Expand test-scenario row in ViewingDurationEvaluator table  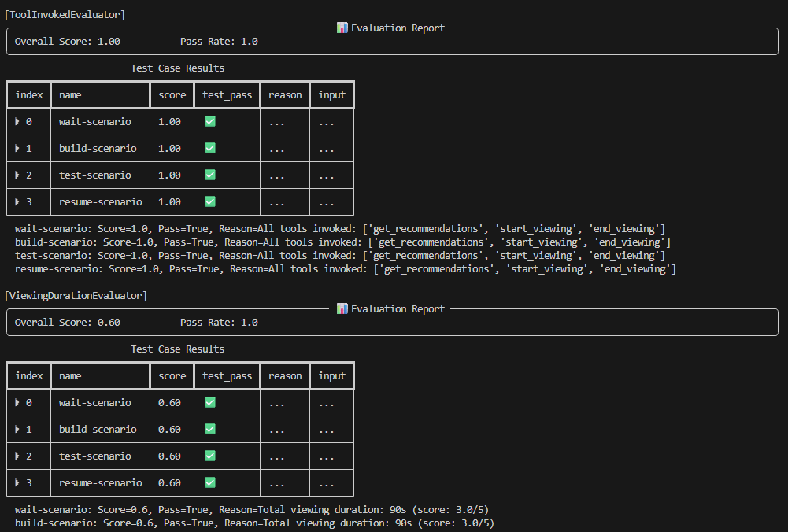point(17,456)
